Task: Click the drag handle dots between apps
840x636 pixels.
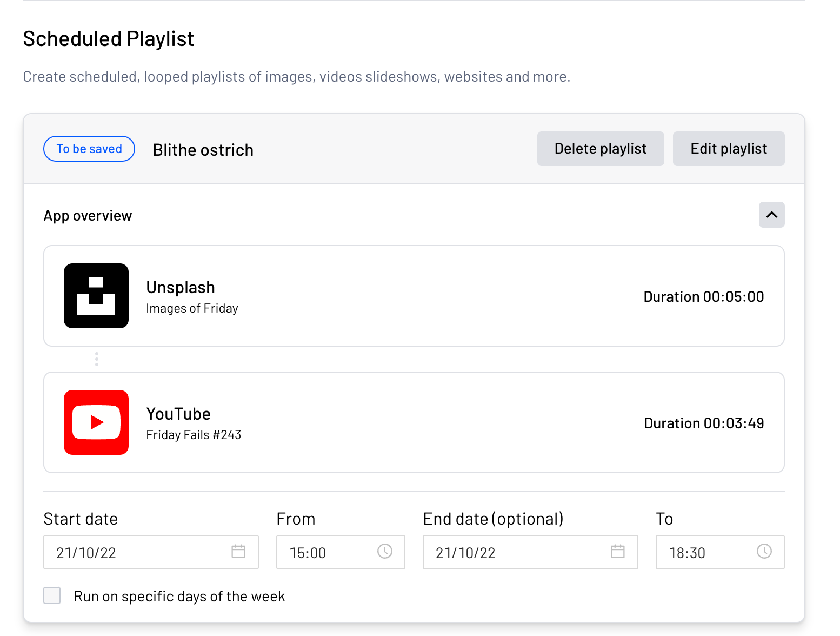Action: click(x=97, y=359)
